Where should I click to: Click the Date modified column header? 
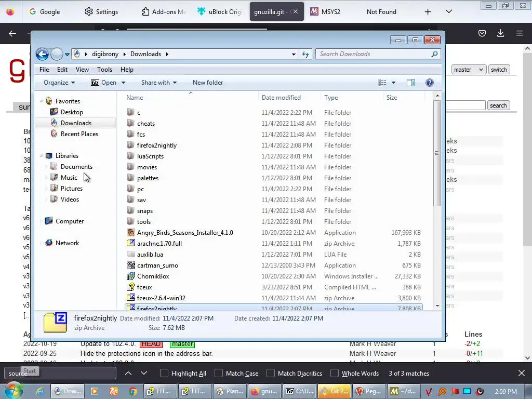tap(289, 97)
